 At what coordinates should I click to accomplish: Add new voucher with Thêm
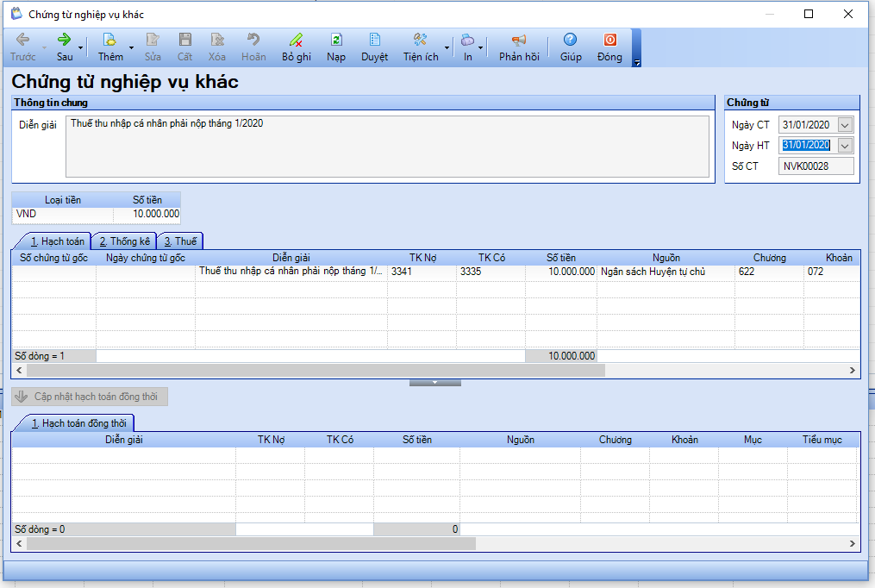tap(110, 47)
